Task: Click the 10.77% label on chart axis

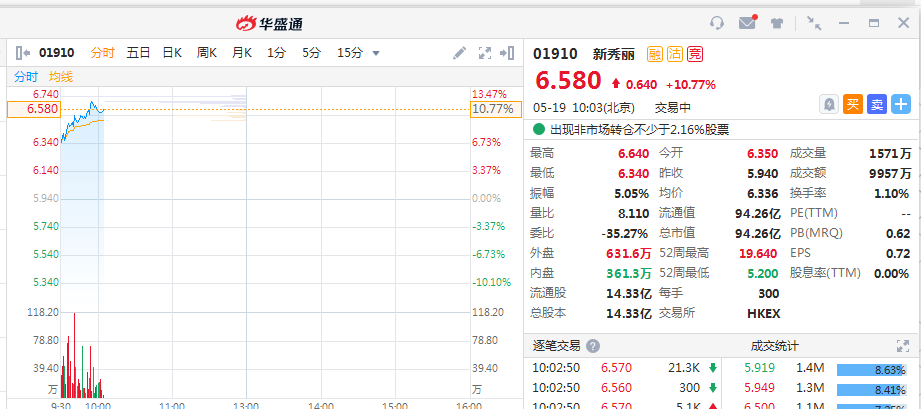Action: click(496, 109)
